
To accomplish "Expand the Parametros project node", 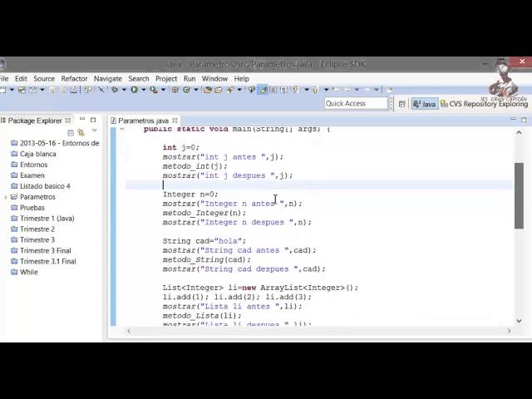I will [x=6, y=197].
